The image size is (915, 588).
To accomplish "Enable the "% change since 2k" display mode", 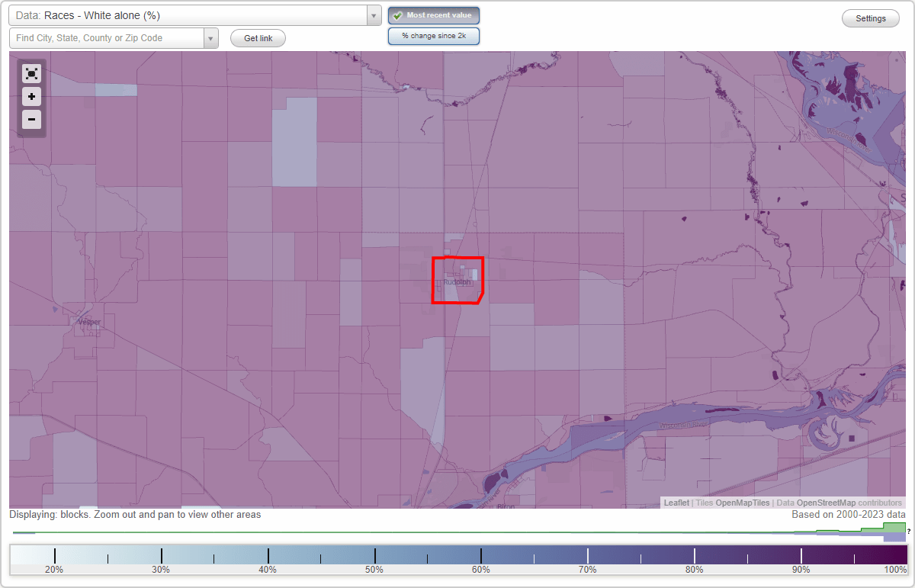I will pos(433,35).
